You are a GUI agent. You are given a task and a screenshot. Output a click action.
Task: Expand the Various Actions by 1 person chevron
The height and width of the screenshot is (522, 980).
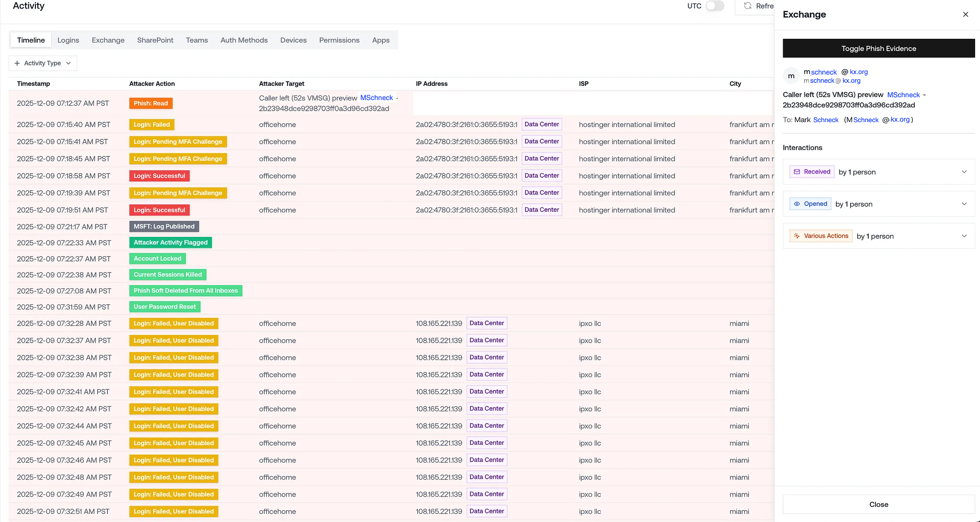[964, 236]
